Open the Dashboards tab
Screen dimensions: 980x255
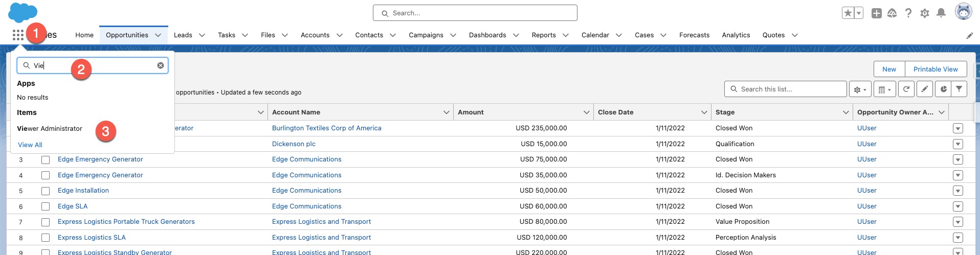(487, 35)
